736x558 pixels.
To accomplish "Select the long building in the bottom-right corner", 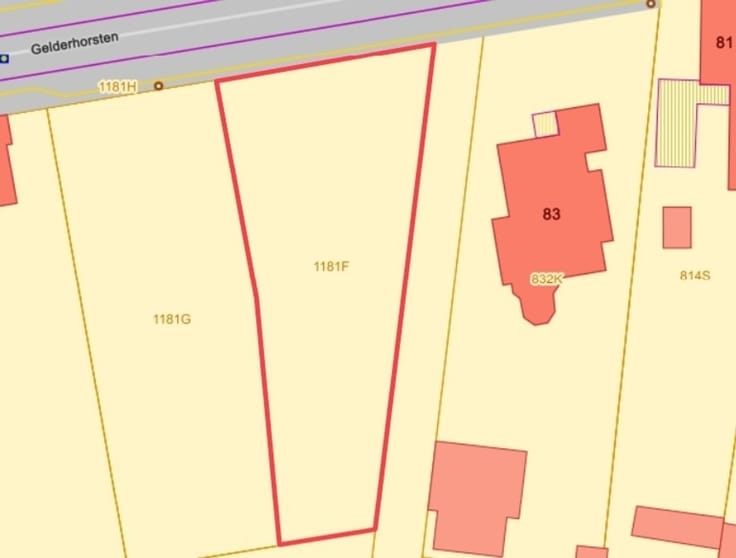I will point(678,527).
